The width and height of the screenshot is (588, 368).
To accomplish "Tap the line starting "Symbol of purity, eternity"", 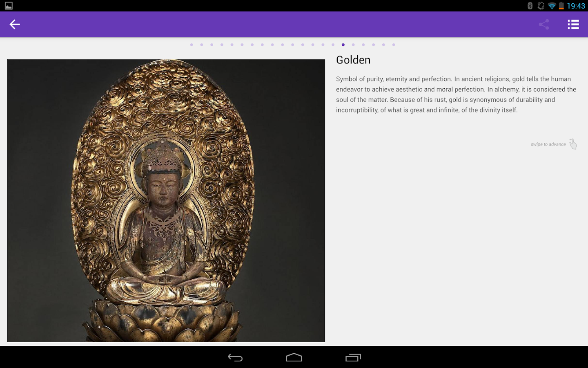I will point(453,79).
